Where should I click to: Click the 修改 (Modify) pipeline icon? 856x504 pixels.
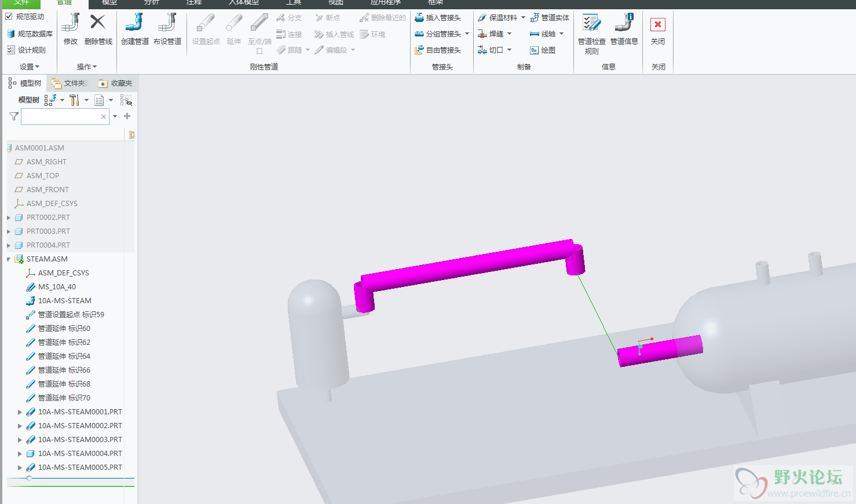tap(71, 23)
